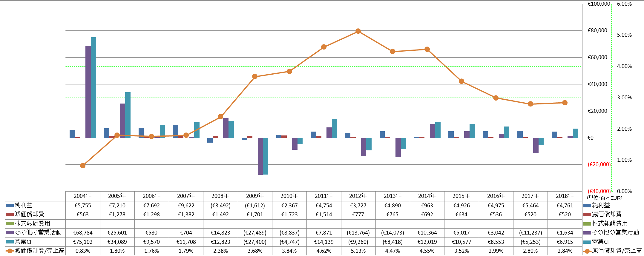Click the purple その他の営業活動 legend swatch at right
644x256 pixels.
(x=587, y=232)
